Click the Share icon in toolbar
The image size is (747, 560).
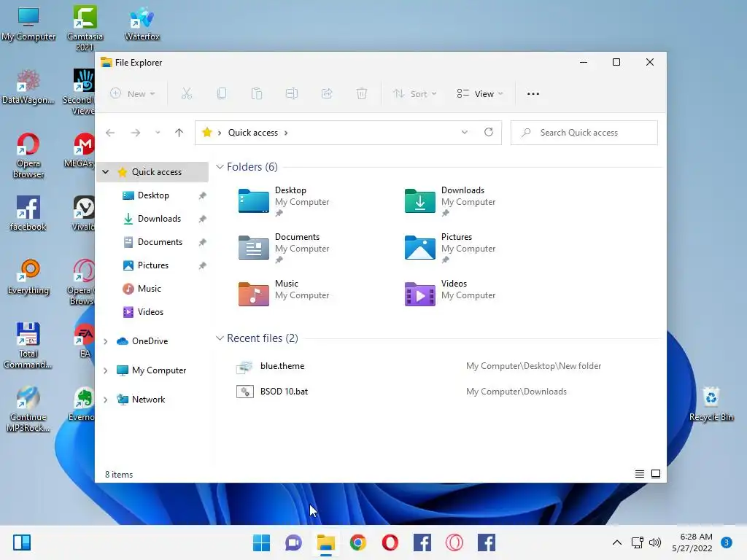tap(327, 94)
